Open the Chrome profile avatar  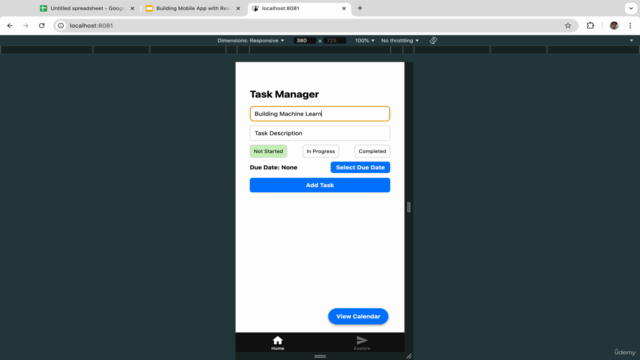click(614, 25)
